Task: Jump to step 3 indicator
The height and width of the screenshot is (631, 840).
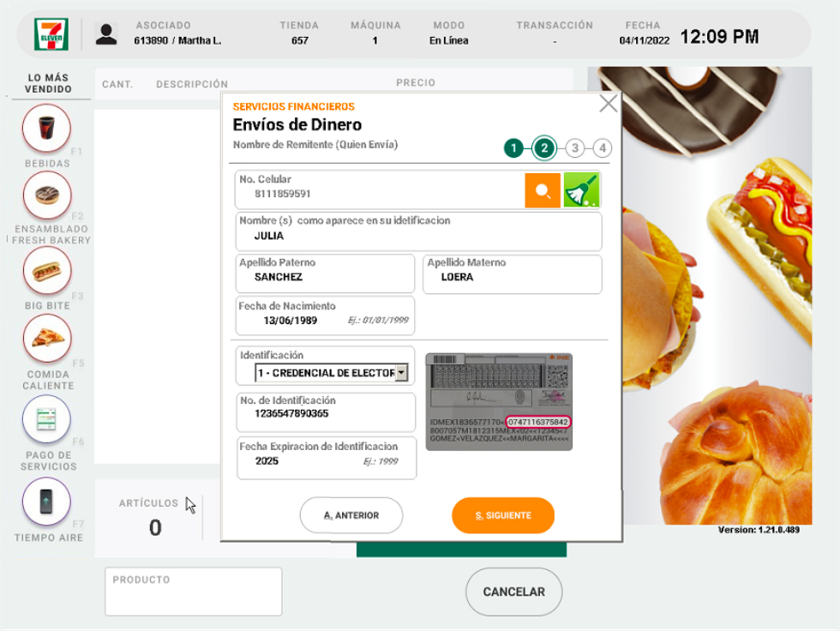Action: coord(575,148)
